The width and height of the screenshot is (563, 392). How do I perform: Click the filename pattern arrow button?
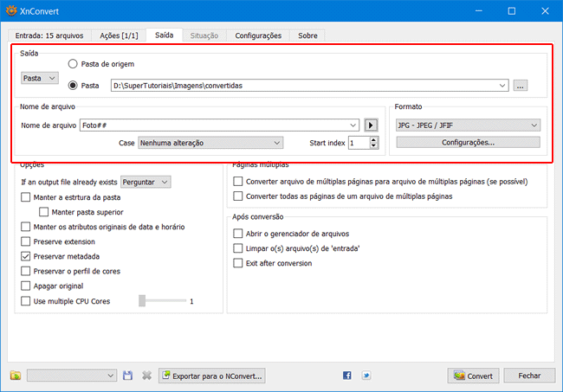(x=372, y=125)
